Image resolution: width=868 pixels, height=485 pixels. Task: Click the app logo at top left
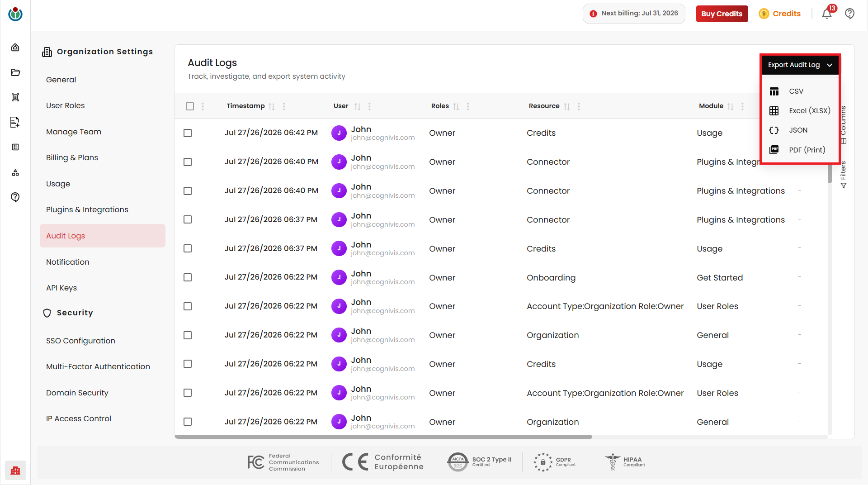tap(15, 14)
